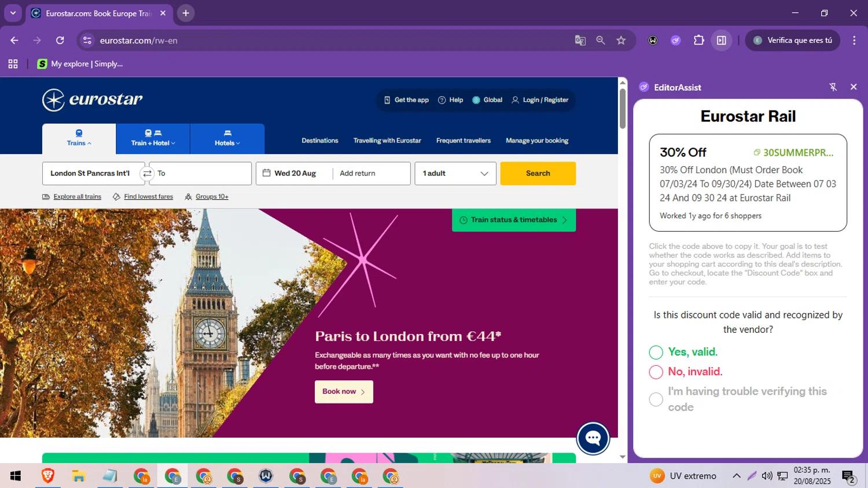Open the apps grid in bookmarks bar
Screen dimensions: 868x488
pyautogui.click(x=13, y=64)
